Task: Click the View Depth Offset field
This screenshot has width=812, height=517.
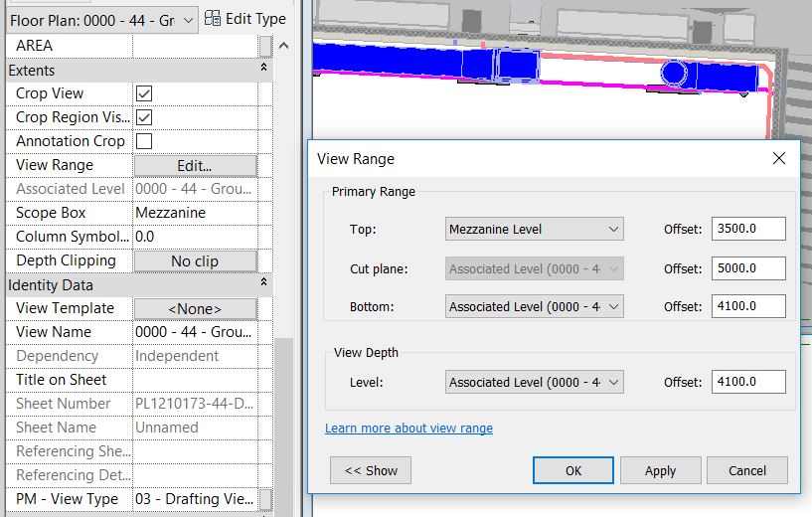Action: [748, 382]
